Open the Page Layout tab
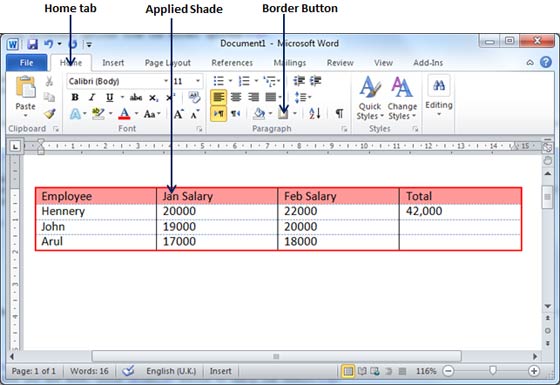Image resolution: width=560 pixels, height=385 pixels. click(168, 63)
